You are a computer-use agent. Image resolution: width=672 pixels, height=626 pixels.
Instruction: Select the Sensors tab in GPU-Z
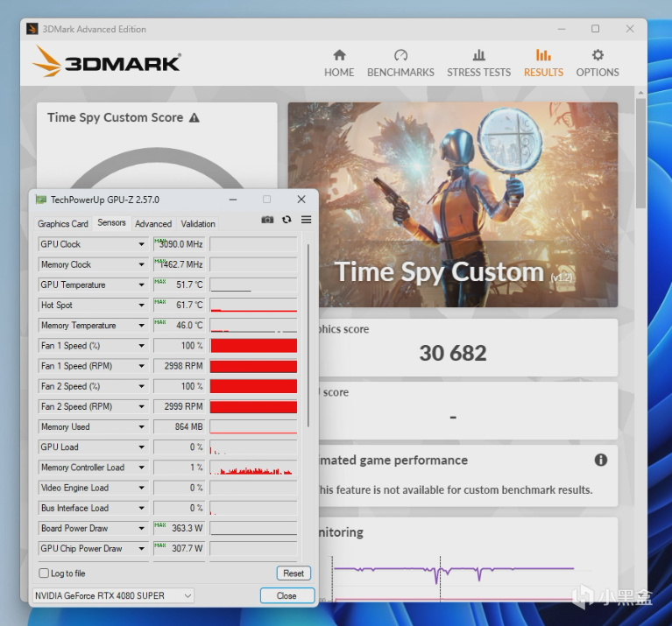[x=111, y=222]
